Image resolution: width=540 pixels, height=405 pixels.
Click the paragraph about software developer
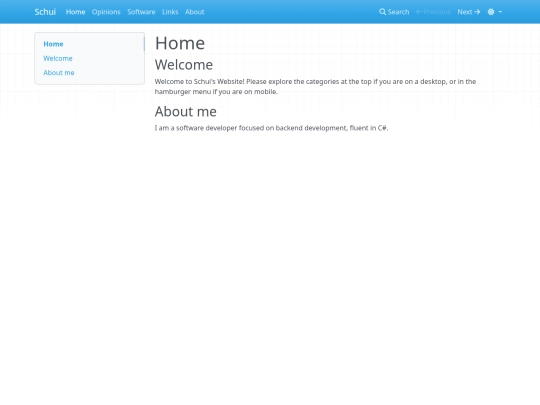pyautogui.click(x=271, y=128)
